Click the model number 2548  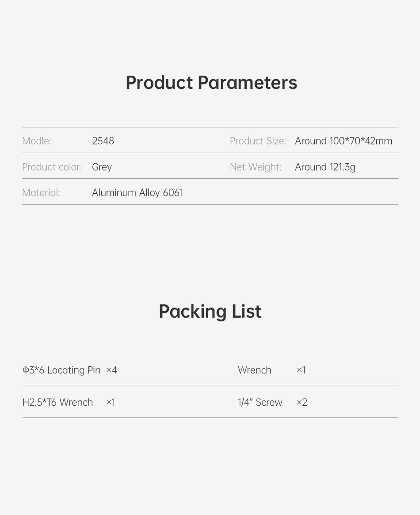coord(103,141)
